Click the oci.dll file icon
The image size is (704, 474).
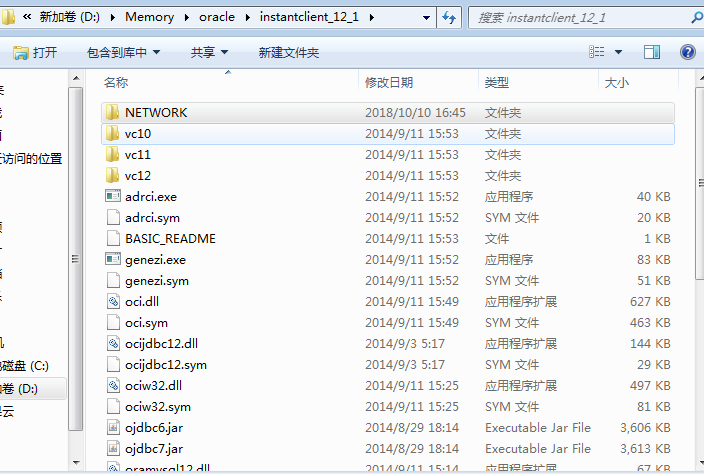click(113, 301)
